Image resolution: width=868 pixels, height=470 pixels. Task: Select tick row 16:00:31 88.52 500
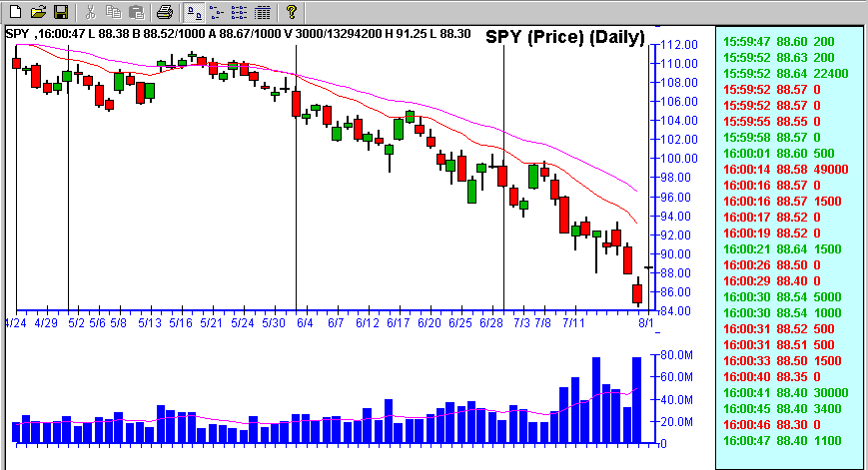coord(778,329)
